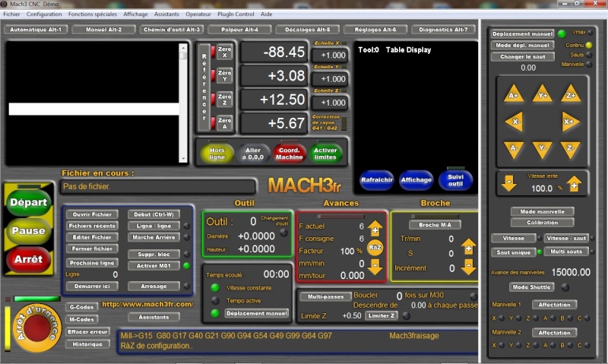Viewport: 608px width, 364px height.
Task: Click the Calibration button
Action: [x=542, y=223]
